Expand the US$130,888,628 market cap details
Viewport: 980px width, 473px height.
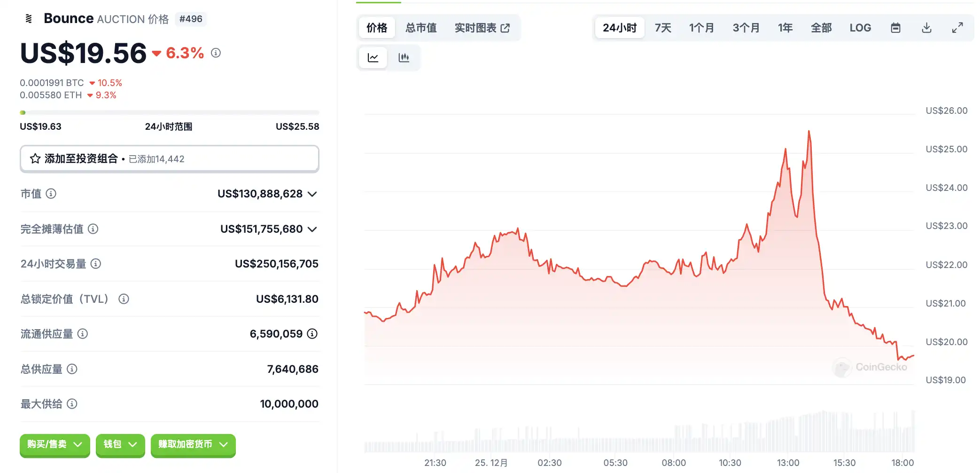pos(312,194)
